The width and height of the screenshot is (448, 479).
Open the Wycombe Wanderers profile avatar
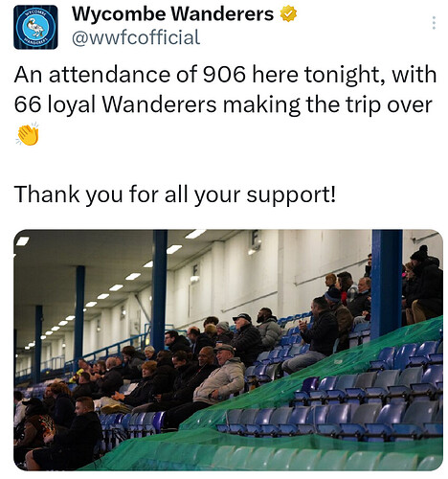point(35,27)
